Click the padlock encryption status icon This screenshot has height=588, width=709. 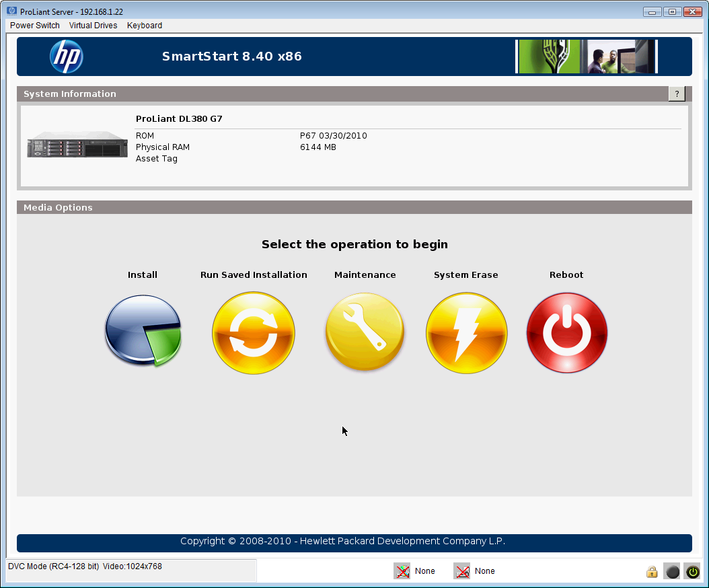click(x=652, y=571)
